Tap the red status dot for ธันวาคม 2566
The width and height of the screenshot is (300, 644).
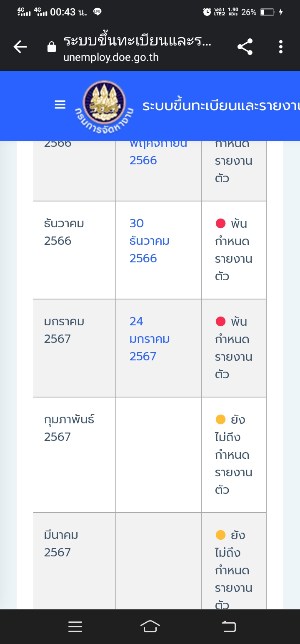(220, 224)
